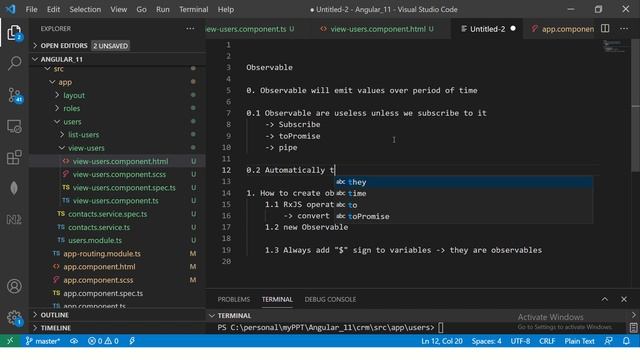Switch to the Untitled-2 tab

(x=487, y=29)
